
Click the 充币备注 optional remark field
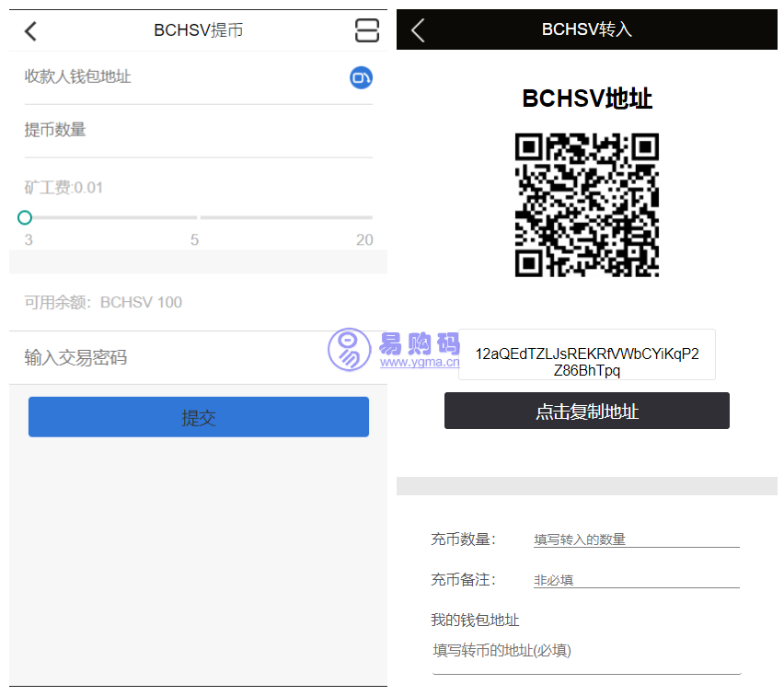636,580
